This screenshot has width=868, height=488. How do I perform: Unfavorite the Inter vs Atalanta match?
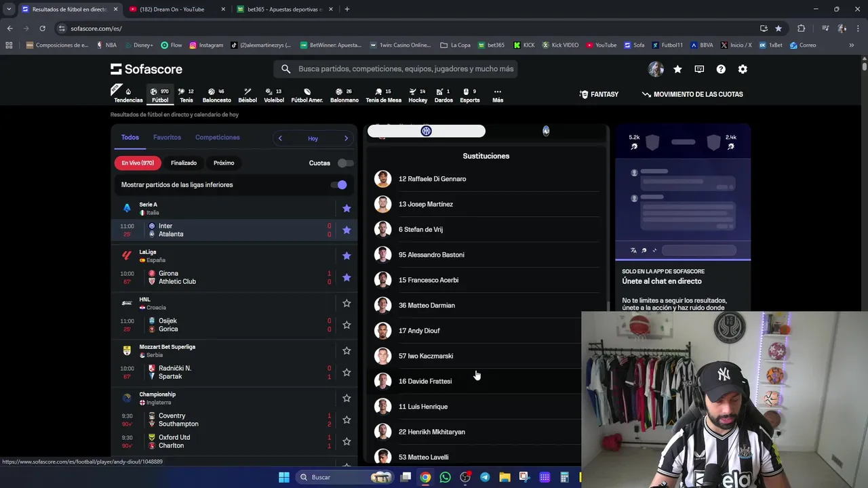[x=347, y=230]
